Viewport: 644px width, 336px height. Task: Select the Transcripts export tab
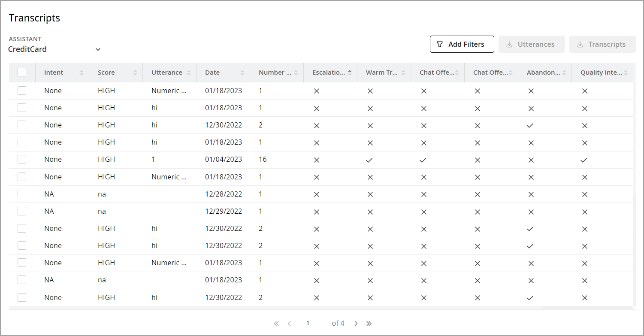(602, 44)
